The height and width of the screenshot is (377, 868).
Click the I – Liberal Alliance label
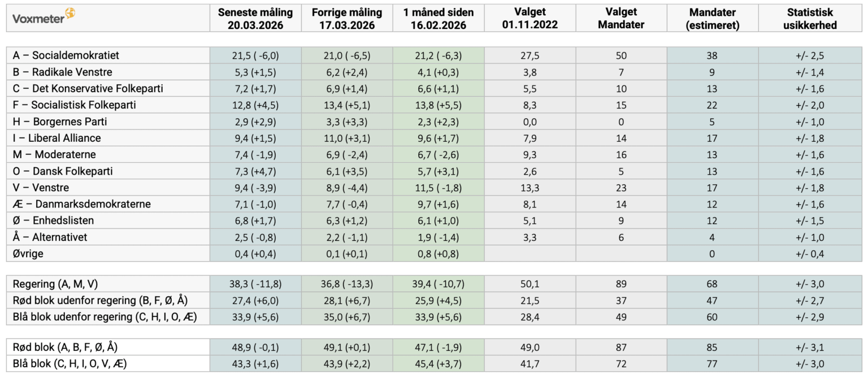pos(57,138)
